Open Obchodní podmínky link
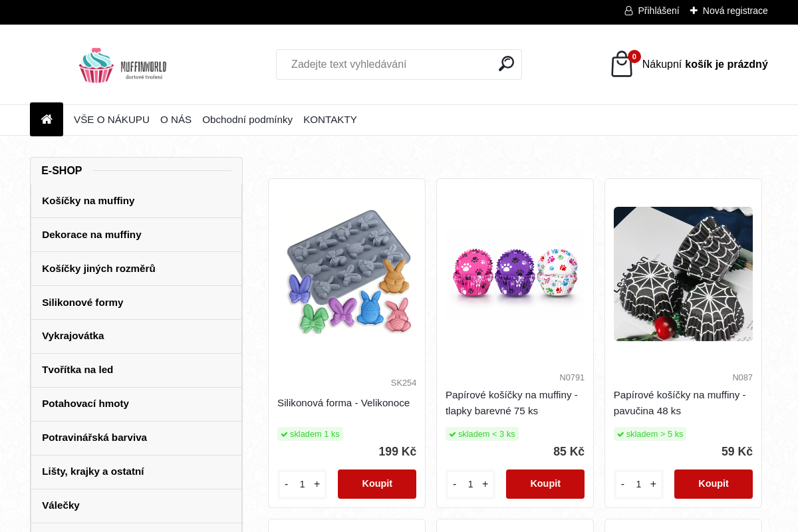This screenshot has height=532, width=798. click(247, 120)
